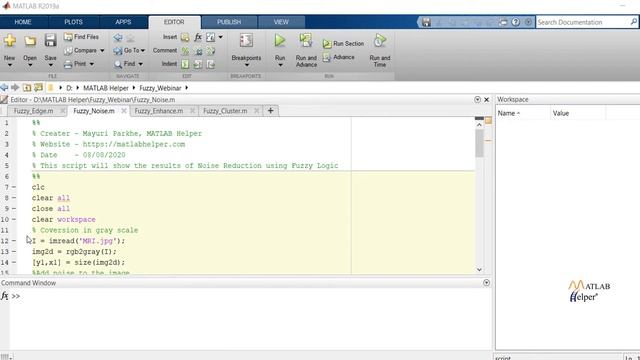Screen dimensions: 640x360
Task: Toggle breakpoint dash at line 7
Action: tap(14, 187)
